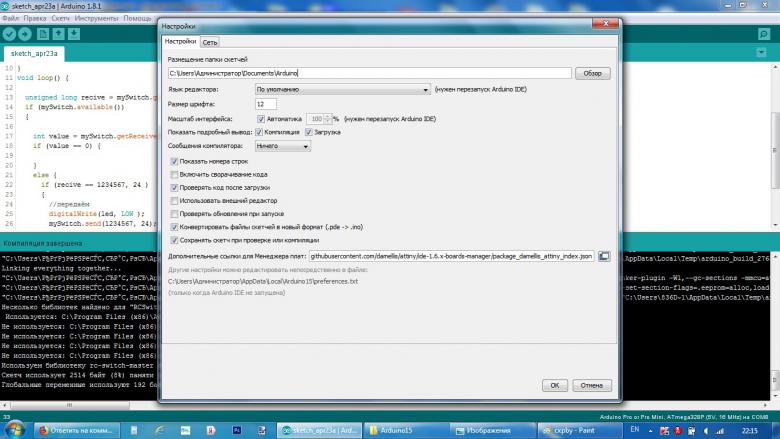Click the Windows Start button
The height and width of the screenshot is (439, 780).
tap(14, 430)
